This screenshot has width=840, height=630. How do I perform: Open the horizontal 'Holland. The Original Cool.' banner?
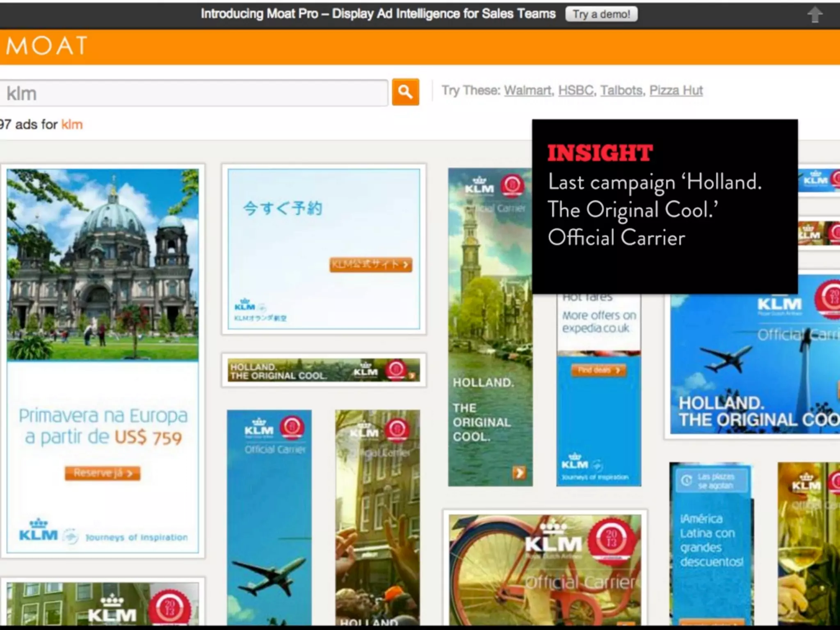tap(324, 370)
